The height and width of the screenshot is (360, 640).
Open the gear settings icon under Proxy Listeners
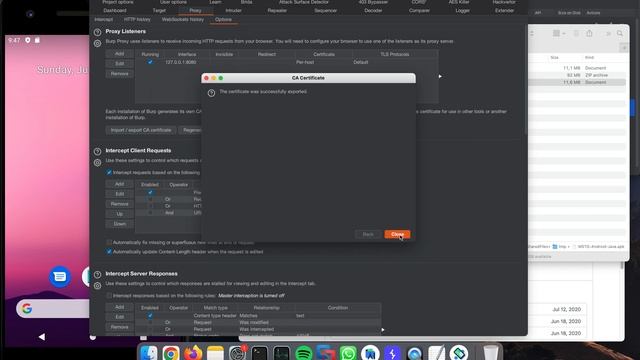97,43
